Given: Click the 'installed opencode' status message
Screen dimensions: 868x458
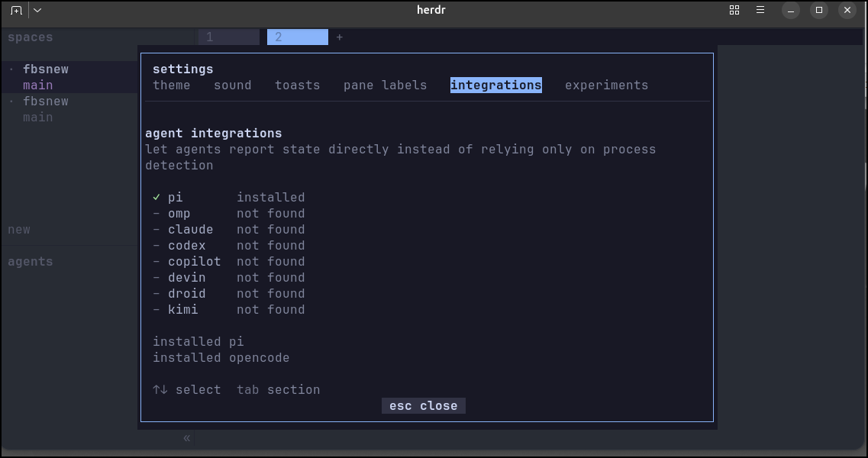Looking at the screenshot, I should click(x=221, y=358).
